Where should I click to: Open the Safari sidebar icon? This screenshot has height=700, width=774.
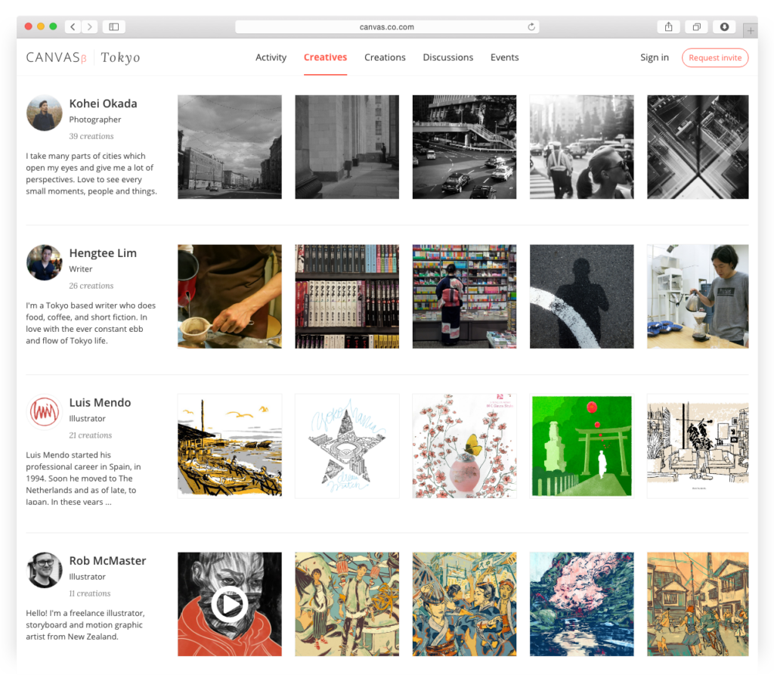pos(113,26)
